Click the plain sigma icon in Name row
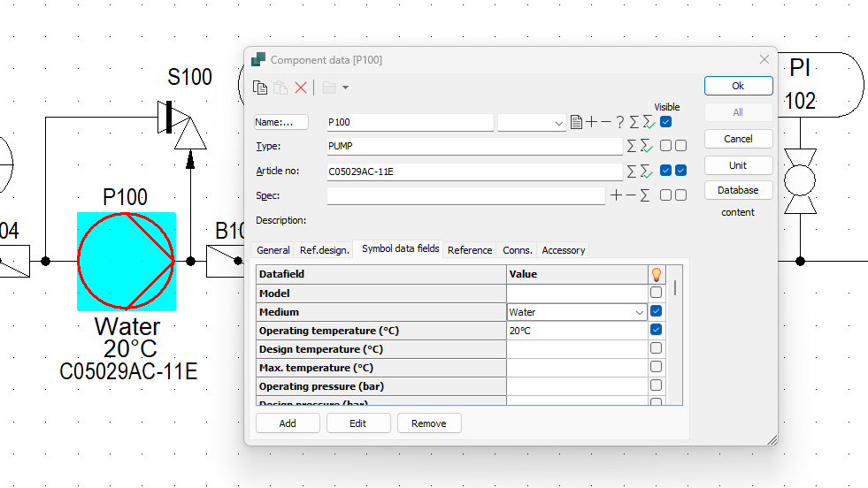The height and width of the screenshot is (488, 868). [634, 122]
